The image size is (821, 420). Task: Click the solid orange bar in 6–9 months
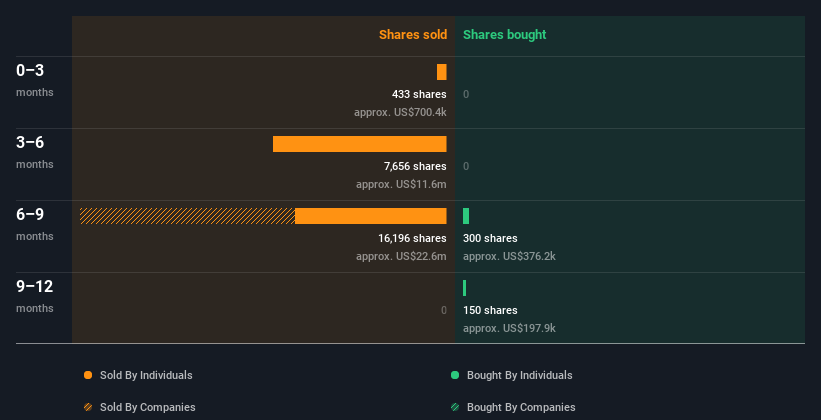pos(371,216)
